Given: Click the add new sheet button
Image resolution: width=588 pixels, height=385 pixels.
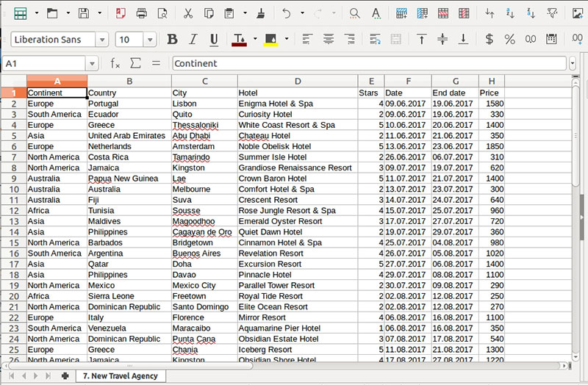Looking at the screenshot, I should click(x=65, y=375).
